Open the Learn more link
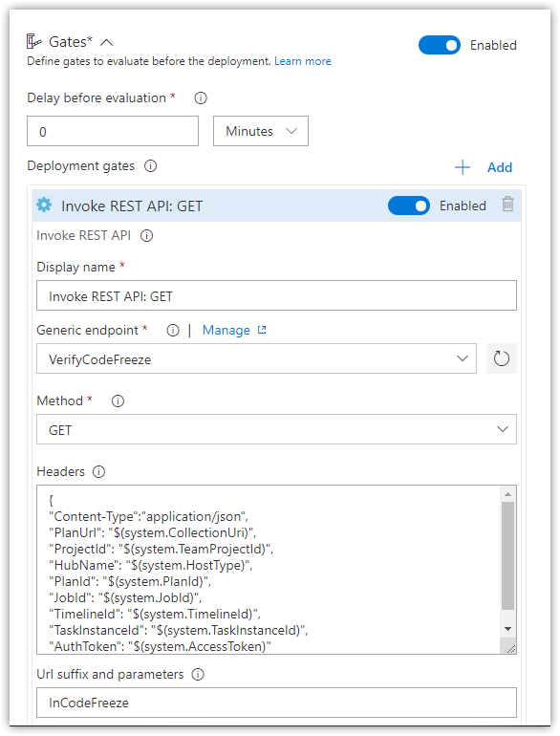Image resolution: width=560 pixels, height=736 pixels. click(303, 61)
